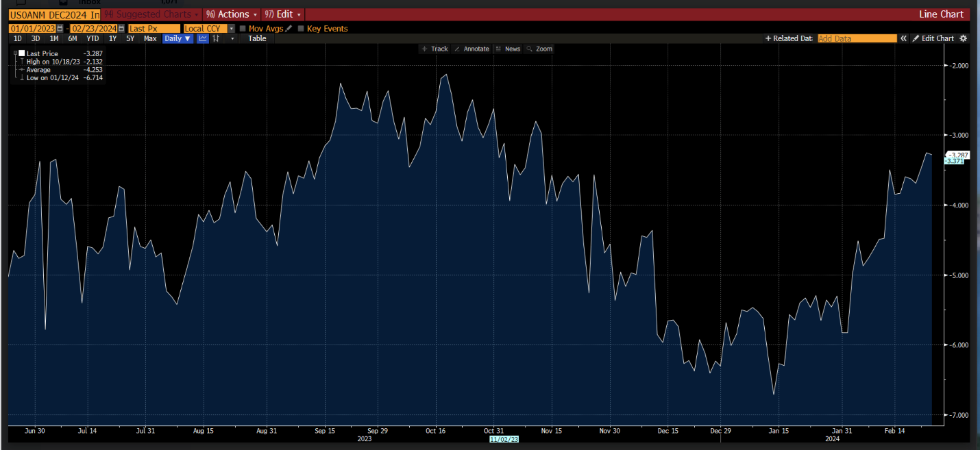This screenshot has width=980, height=450.
Task: Open the Annotate drawing tool
Action: coord(471,49)
